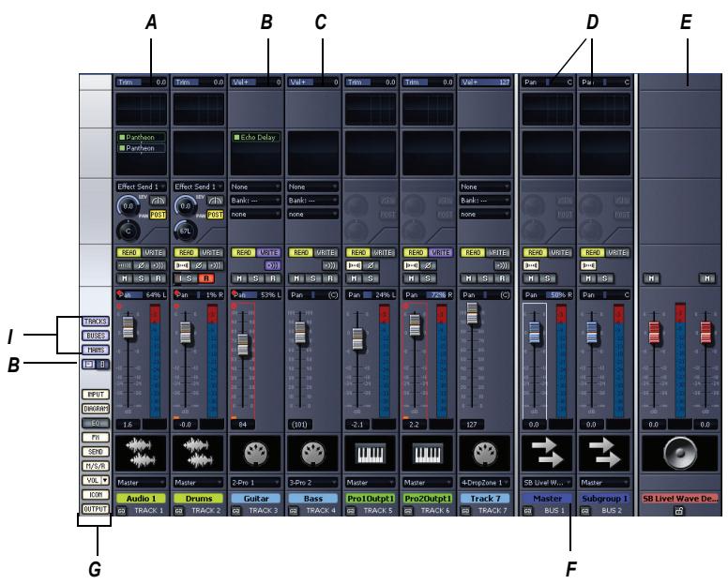The height and width of the screenshot is (584, 728).
Task: Toggle M/S/R section display
Action: [x=96, y=466]
